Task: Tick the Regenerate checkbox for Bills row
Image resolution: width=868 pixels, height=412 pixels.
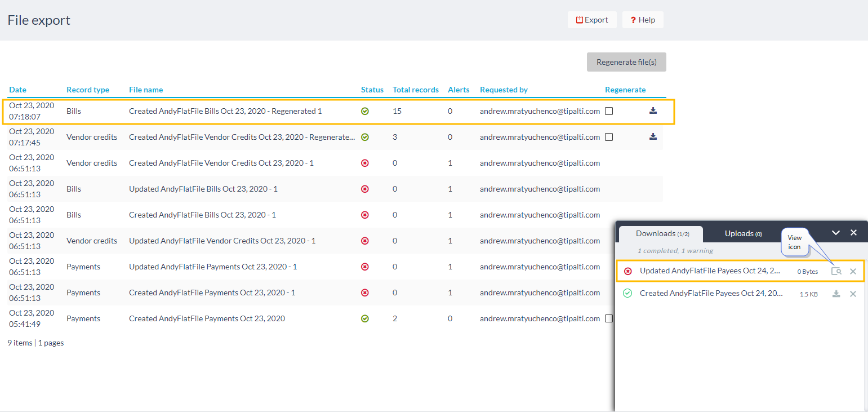Action: [609, 111]
